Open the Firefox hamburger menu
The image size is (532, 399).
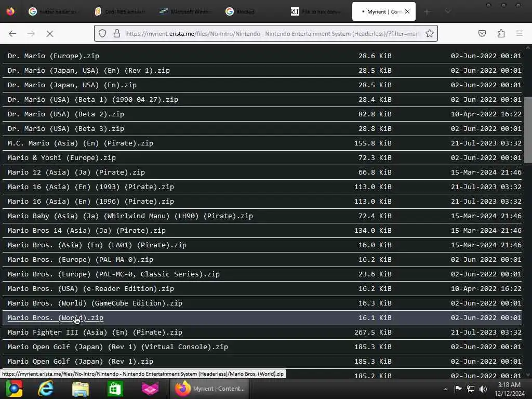pyautogui.click(x=520, y=33)
